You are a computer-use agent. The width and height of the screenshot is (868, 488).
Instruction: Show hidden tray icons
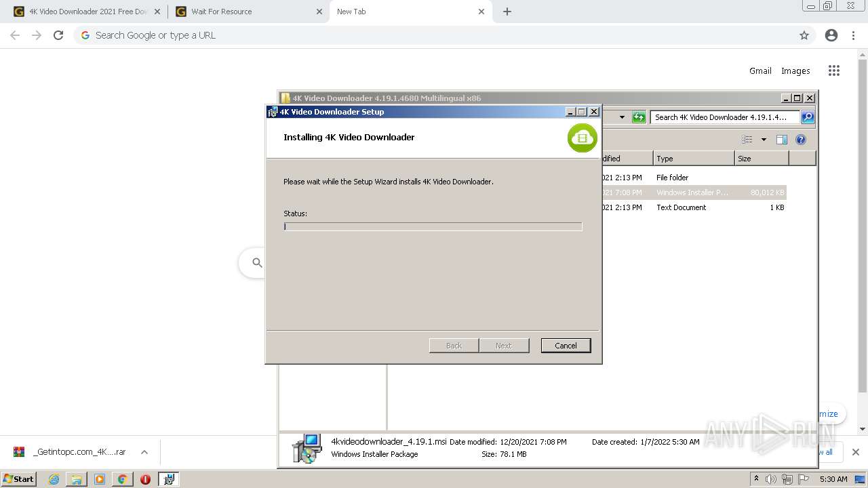point(756,479)
